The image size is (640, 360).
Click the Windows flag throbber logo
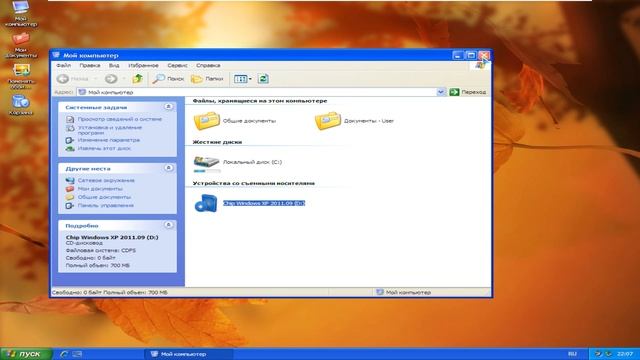coord(480,66)
